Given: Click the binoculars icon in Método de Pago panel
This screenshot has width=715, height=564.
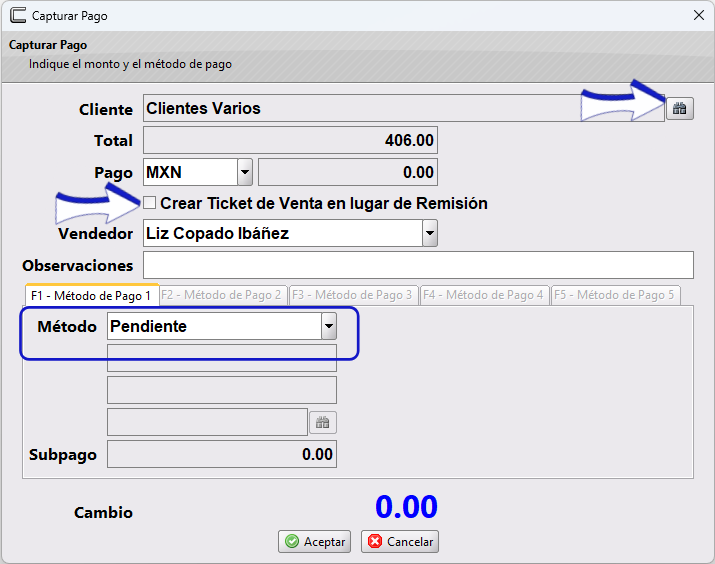Looking at the screenshot, I should click(323, 422).
